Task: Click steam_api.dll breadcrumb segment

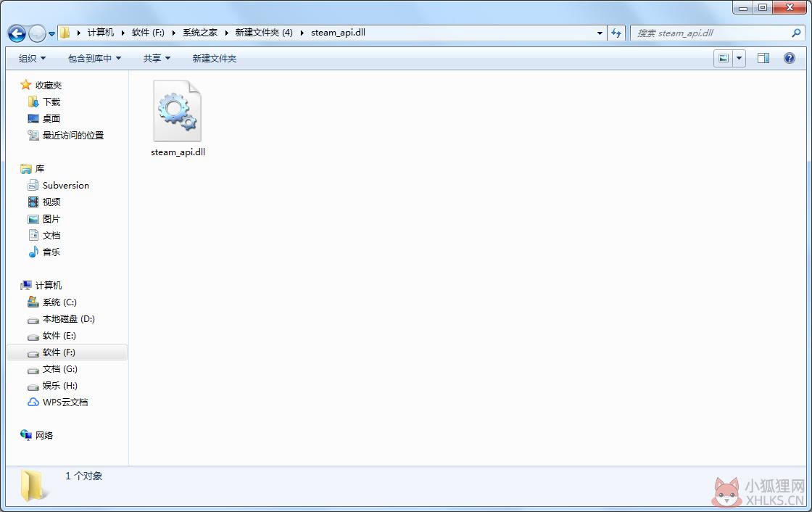Action: coord(338,33)
